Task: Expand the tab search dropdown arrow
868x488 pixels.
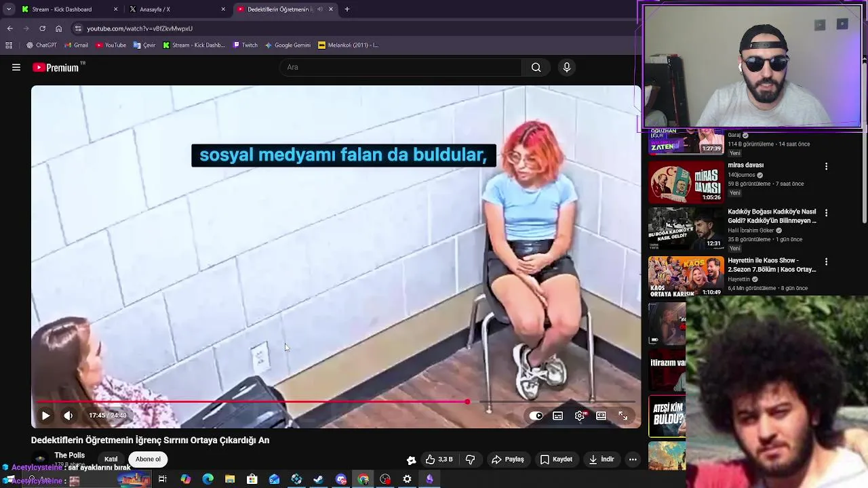Action: point(9,9)
